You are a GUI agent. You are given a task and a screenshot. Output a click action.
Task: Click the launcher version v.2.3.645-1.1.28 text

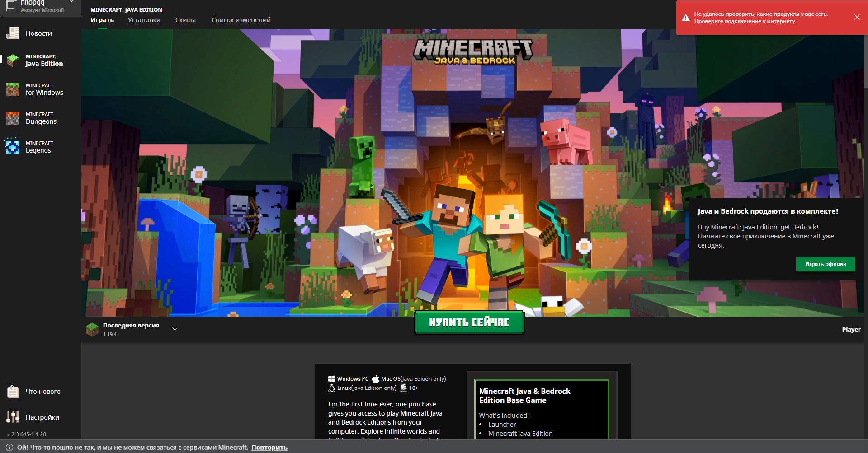tap(27, 434)
